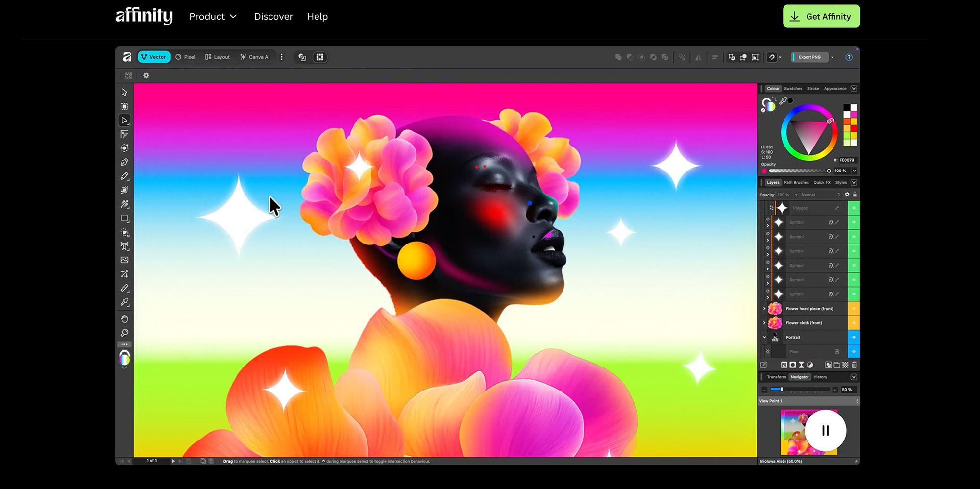
Task: Select the Zoom magnifier tool
Action: [124, 333]
